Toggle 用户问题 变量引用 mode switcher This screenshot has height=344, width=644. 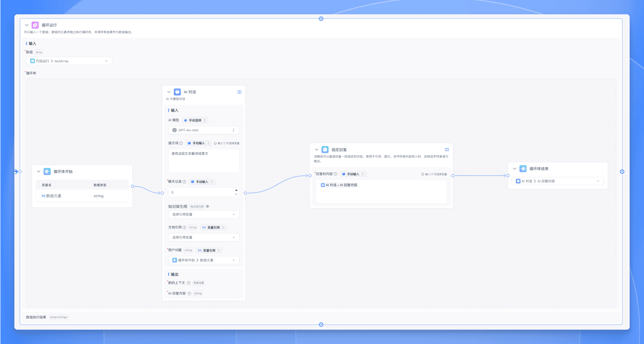point(209,250)
